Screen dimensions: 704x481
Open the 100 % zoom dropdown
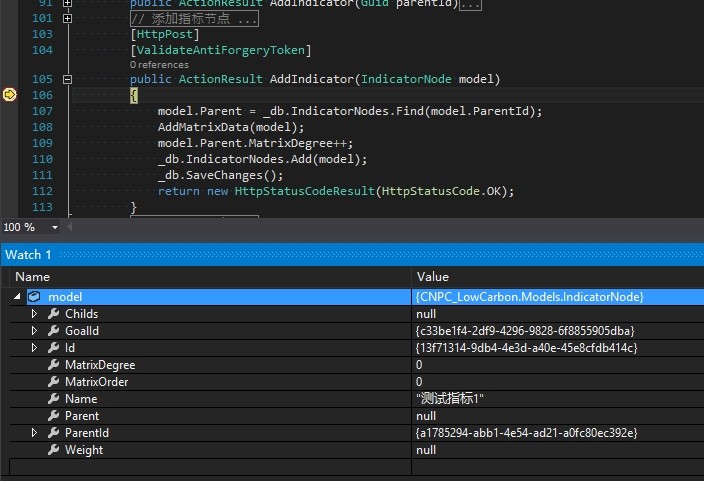pyautogui.click(x=55, y=227)
